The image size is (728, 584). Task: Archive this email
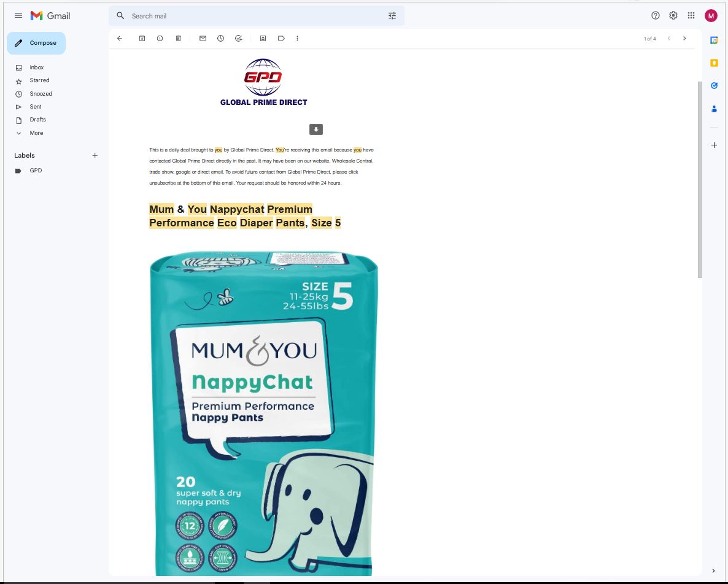pyautogui.click(x=142, y=39)
